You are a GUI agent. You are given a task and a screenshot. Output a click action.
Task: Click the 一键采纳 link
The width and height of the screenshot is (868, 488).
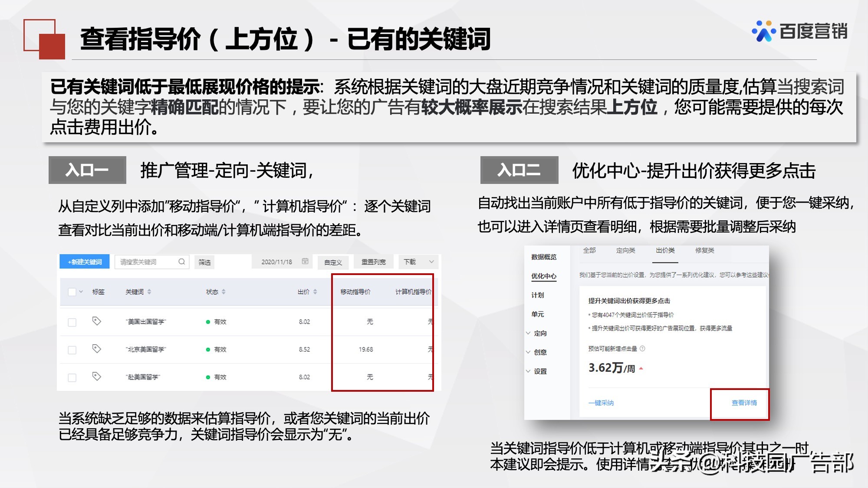[602, 403]
